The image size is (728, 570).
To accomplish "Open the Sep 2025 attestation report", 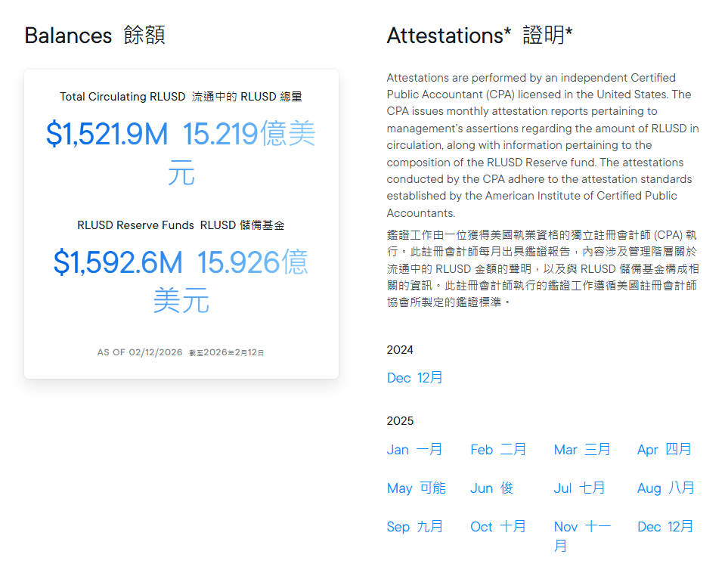I will 414,527.
